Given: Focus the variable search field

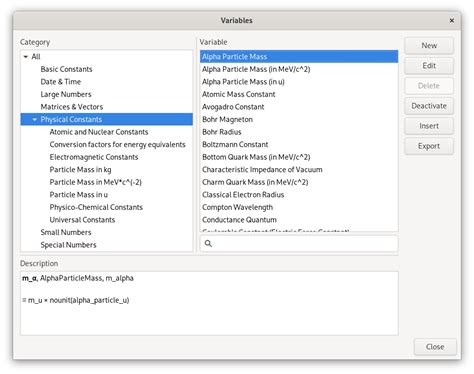Looking at the screenshot, I should (x=299, y=243).
